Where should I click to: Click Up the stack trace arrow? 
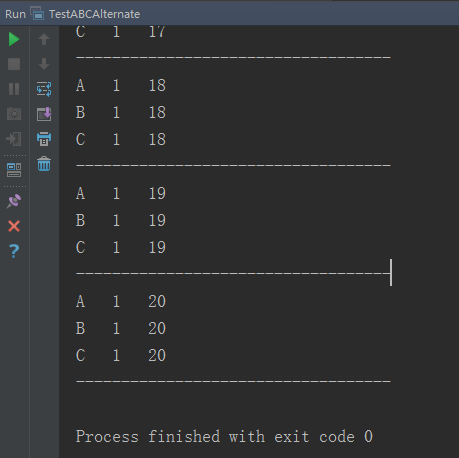(x=44, y=39)
